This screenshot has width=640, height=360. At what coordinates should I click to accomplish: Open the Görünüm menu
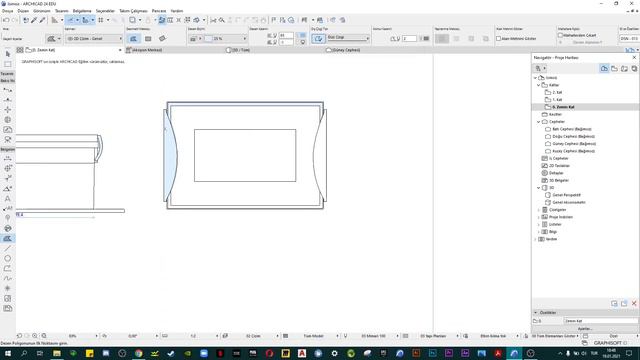pyautogui.click(x=42, y=11)
